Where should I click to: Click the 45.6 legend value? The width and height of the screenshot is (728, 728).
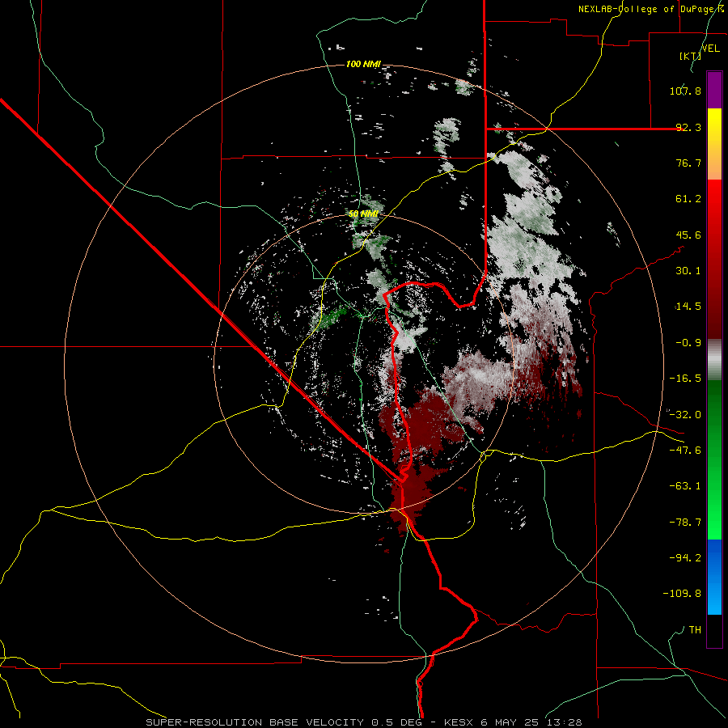click(x=688, y=235)
